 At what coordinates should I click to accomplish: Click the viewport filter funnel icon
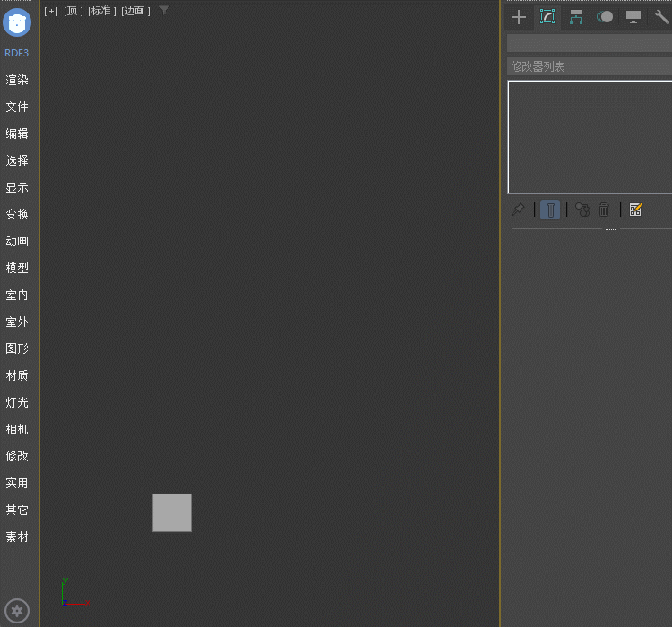point(164,10)
